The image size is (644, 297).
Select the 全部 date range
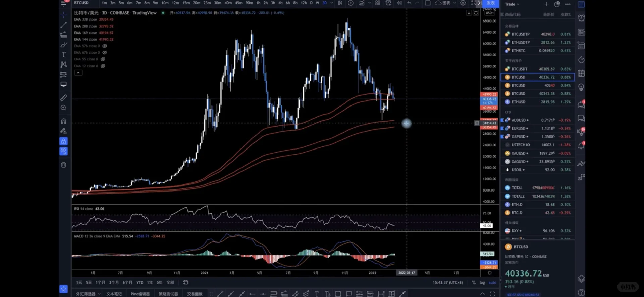[170, 283]
